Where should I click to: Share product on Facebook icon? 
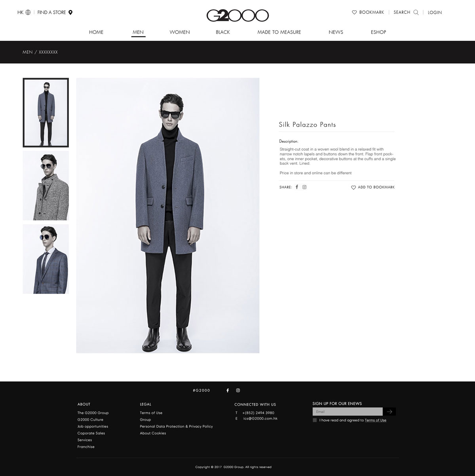click(297, 187)
